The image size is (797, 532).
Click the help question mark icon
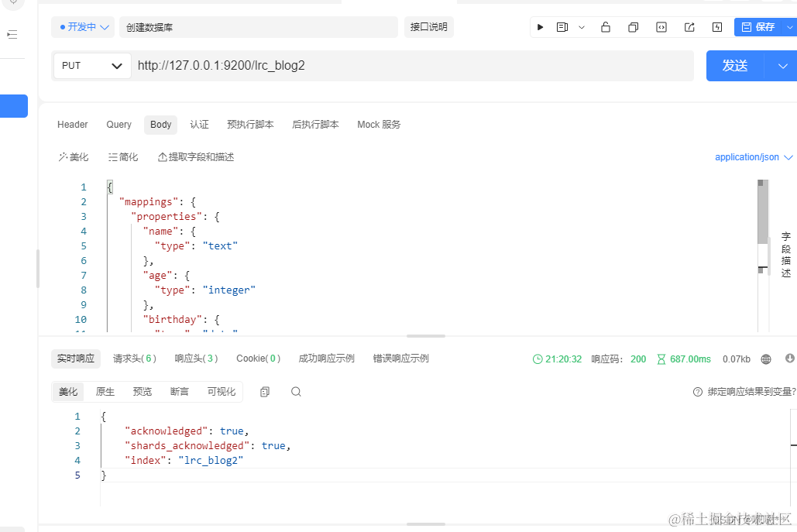click(x=698, y=392)
